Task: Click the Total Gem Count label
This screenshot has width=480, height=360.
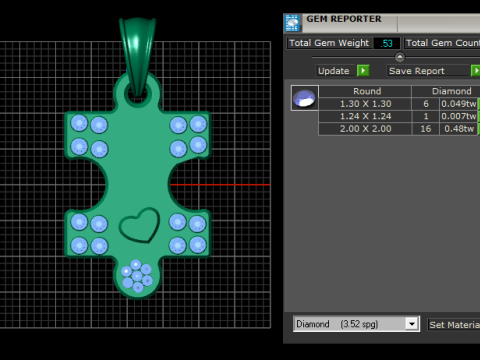Action: click(442, 43)
